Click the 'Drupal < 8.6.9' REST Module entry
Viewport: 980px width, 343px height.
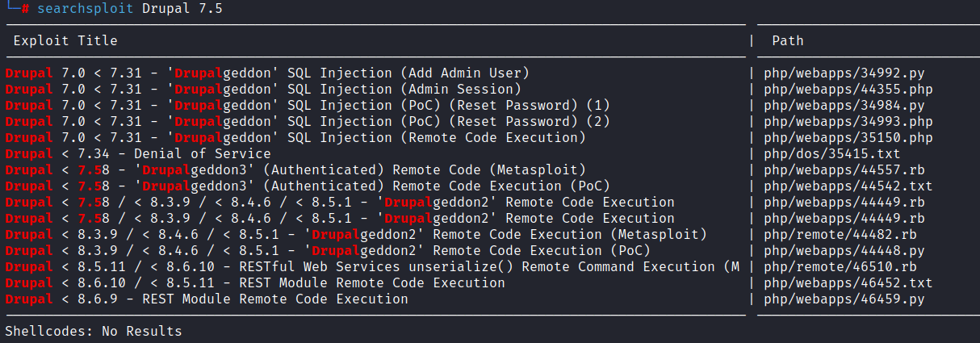(206, 299)
